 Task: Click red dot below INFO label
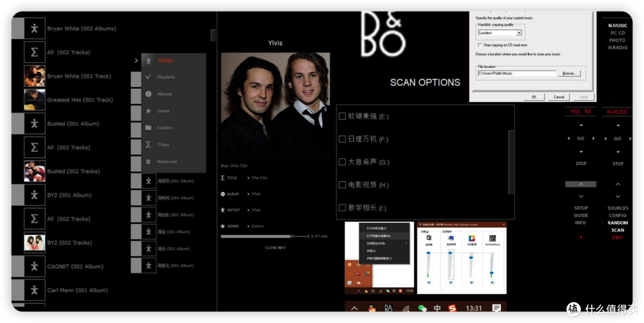click(x=581, y=237)
